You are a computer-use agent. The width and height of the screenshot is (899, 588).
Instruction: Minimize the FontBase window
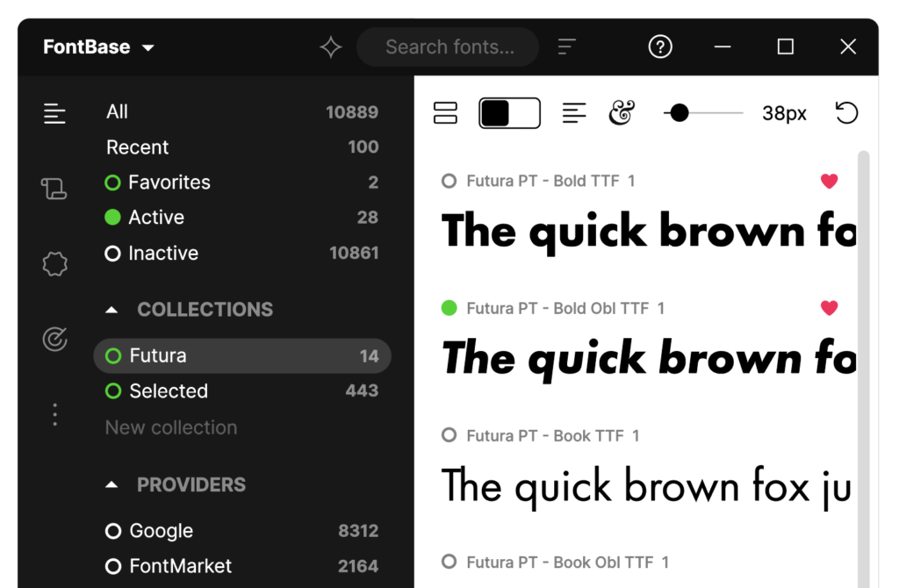coord(723,47)
